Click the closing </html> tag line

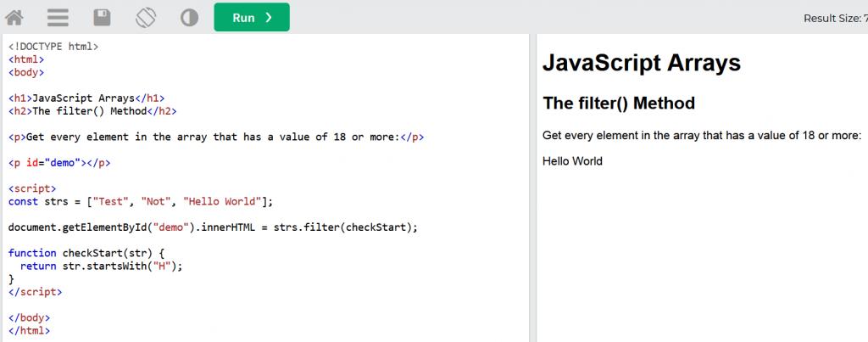click(x=30, y=331)
